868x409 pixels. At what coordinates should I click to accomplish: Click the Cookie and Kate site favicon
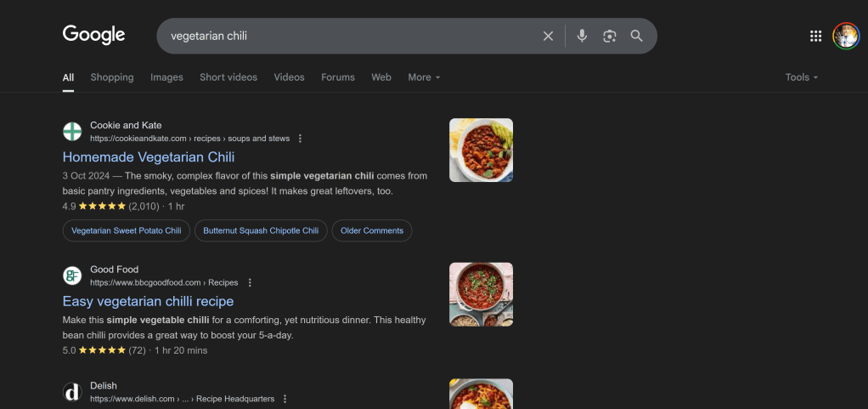72,132
